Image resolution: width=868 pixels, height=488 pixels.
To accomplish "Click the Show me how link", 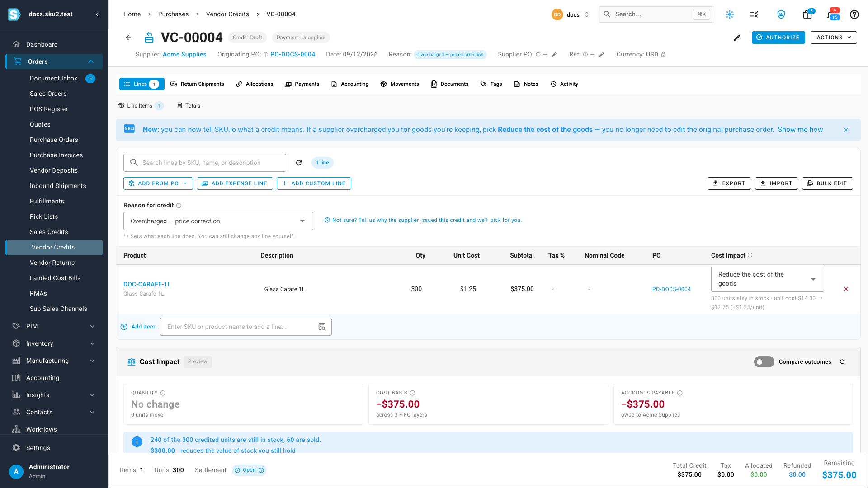I will [x=800, y=130].
